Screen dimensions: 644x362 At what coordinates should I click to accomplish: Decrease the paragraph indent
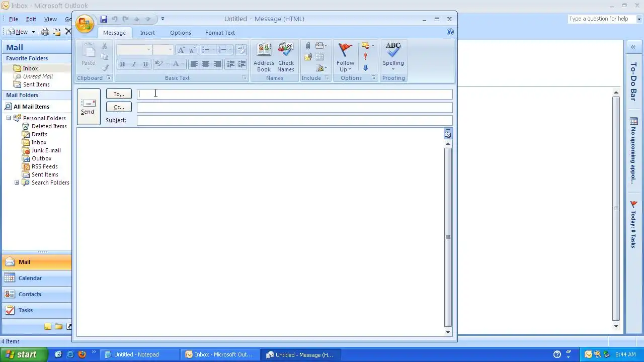(230, 64)
